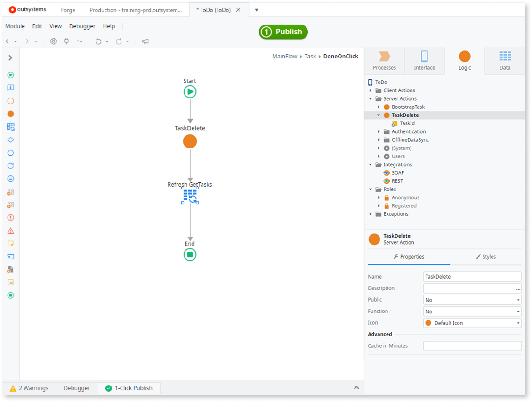Image resolution: width=532 pixels, height=402 pixels.
Task: Select the Raise Exception tool
Action: tap(10, 217)
